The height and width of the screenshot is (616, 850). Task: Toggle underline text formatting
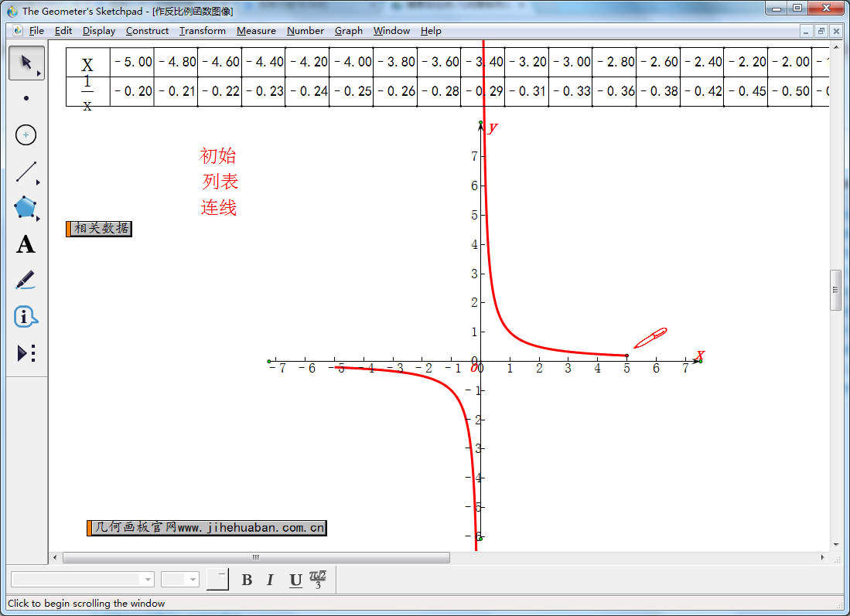(295, 580)
